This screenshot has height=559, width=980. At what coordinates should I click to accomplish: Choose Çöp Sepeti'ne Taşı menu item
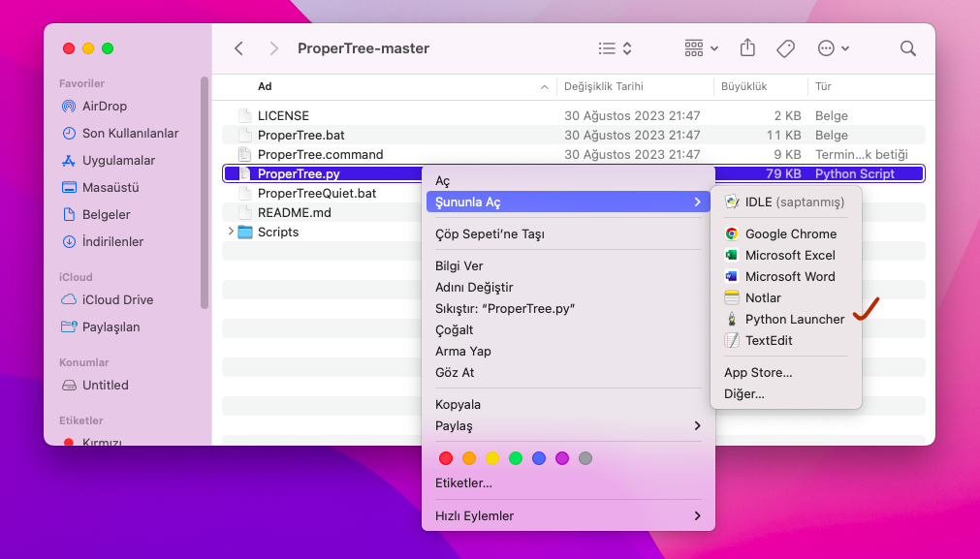pos(490,233)
